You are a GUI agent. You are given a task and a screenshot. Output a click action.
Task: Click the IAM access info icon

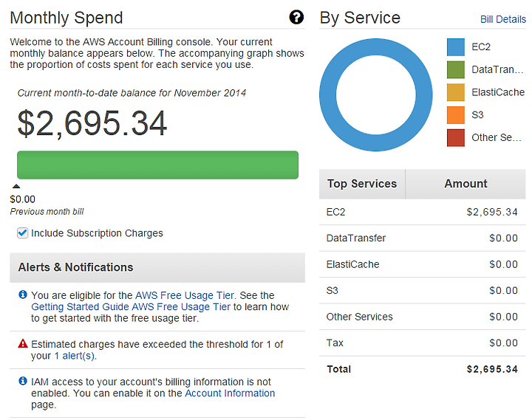click(x=23, y=381)
